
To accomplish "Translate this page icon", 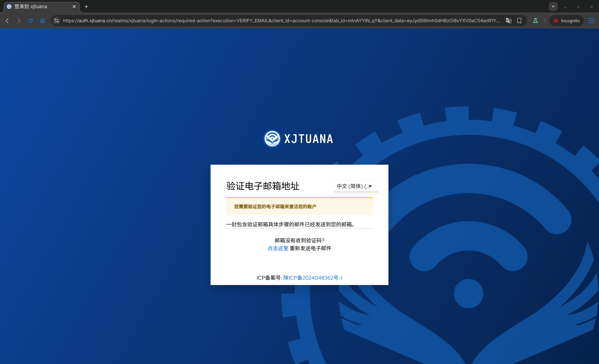I will (509, 21).
